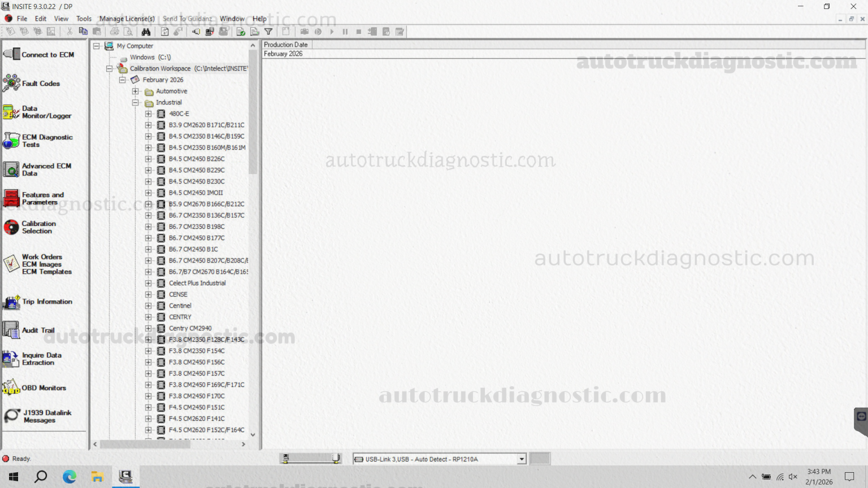This screenshot has width=868, height=488.
Task: Open Audit Trail
Action: 29,330
